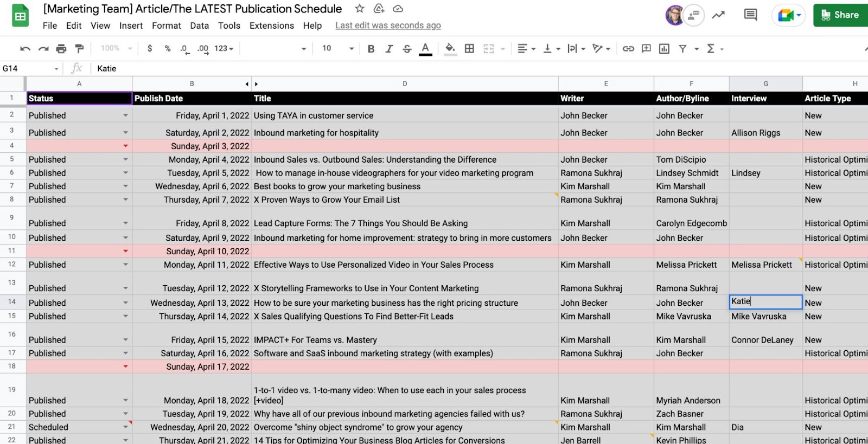Open the Format menu
Viewport: 868px width, 444px height.
(167, 25)
